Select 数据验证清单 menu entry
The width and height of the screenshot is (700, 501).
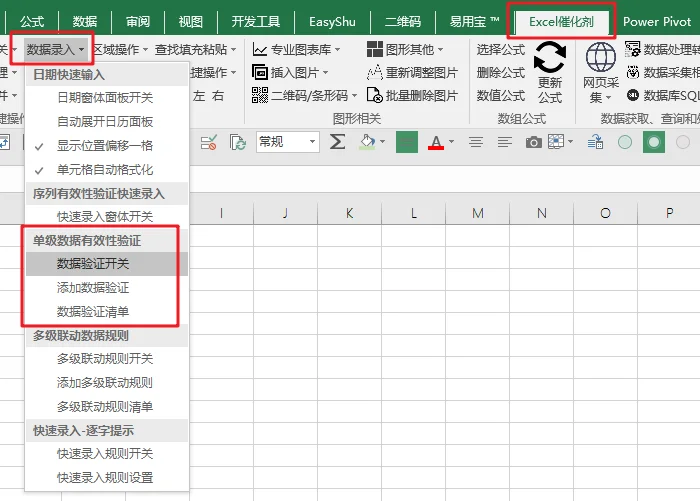pos(107,311)
